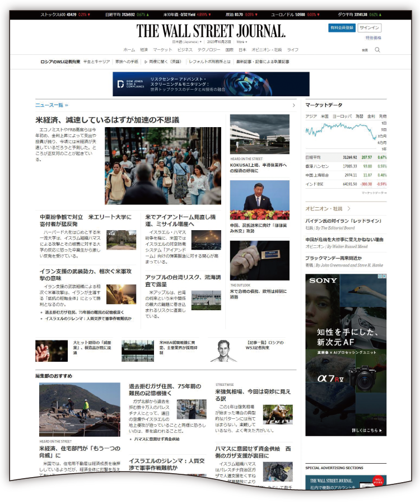Viewport: 420px width, 504px height.
Task: Open the 経済 section in navigation
Action: pyautogui.click(x=144, y=50)
